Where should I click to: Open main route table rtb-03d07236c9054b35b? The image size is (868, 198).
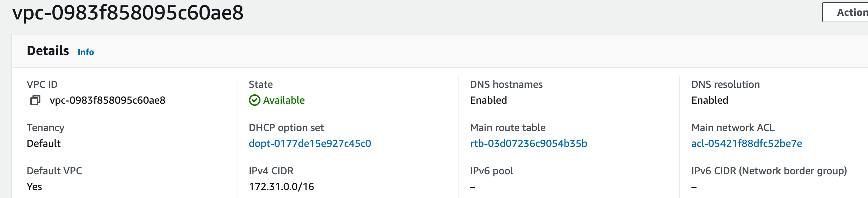[x=529, y=143]
